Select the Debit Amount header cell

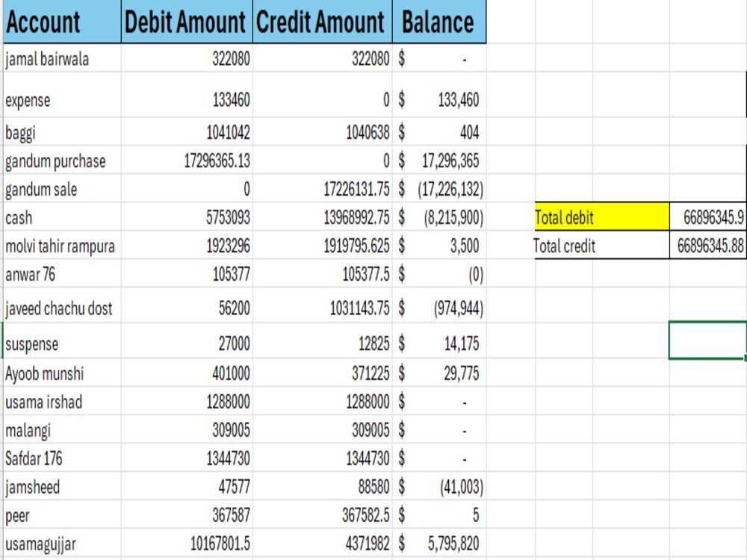pos(187,22)
